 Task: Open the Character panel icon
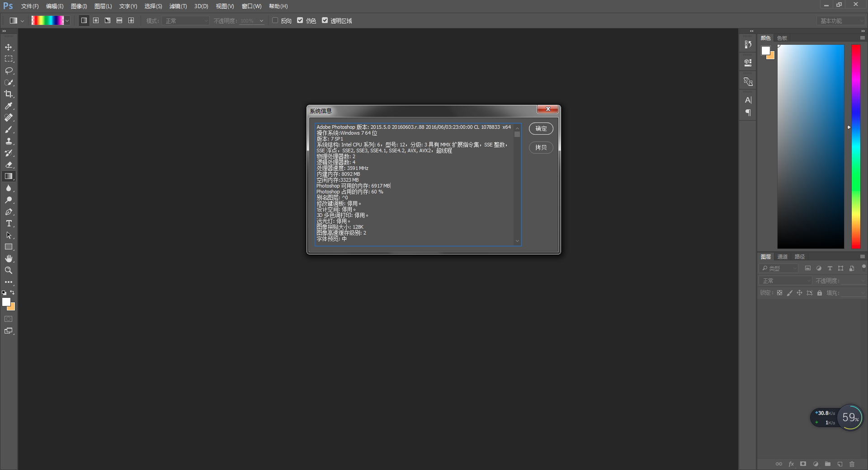click(748, 100)
